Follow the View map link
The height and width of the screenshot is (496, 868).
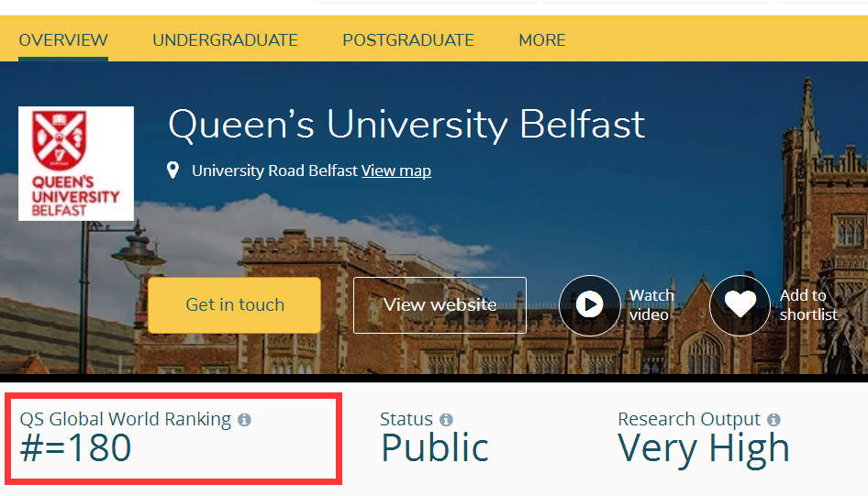point(396,171)
